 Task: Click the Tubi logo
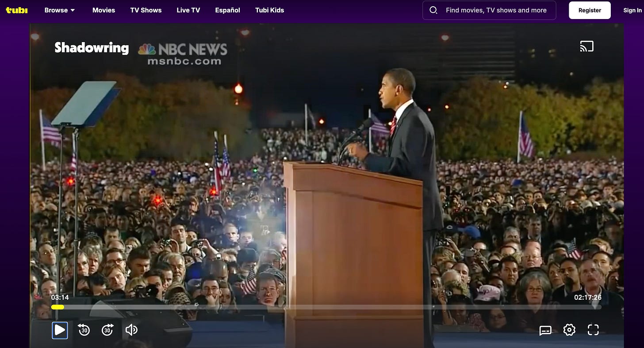tap(17, 10)
